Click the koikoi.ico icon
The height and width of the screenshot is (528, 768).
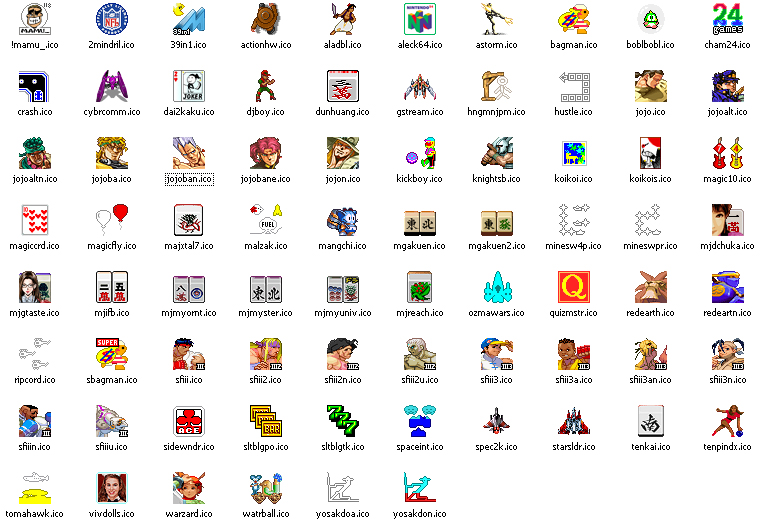pyautogui.click(x=574, y=153)
